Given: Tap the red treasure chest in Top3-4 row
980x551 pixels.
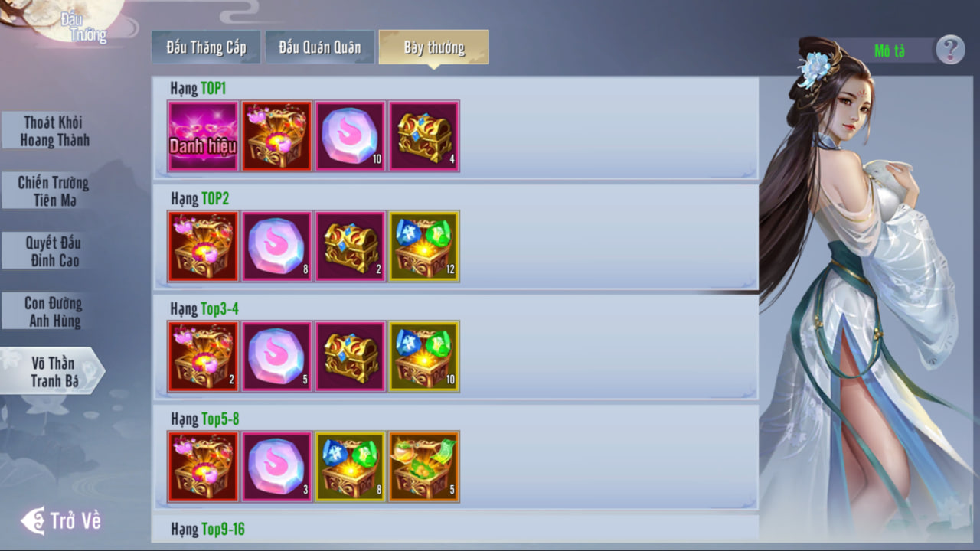Looking at the screenshot, I should coord(203,357).
